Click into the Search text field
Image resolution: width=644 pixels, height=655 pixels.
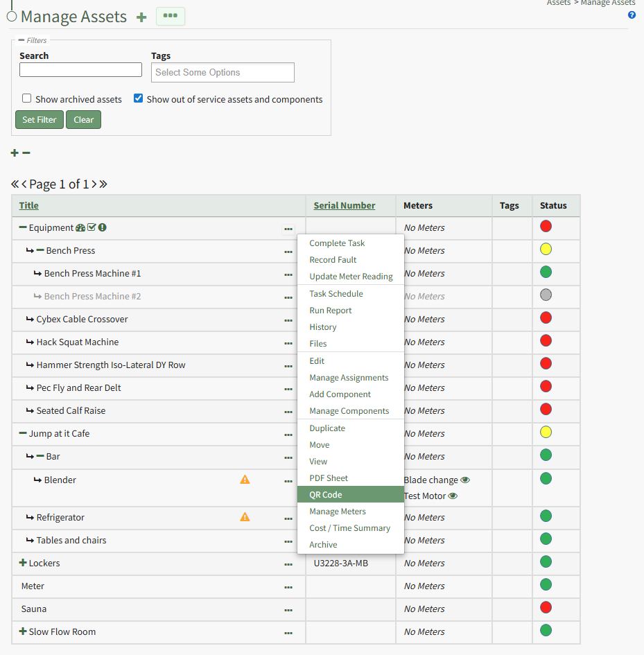[80, 70]
